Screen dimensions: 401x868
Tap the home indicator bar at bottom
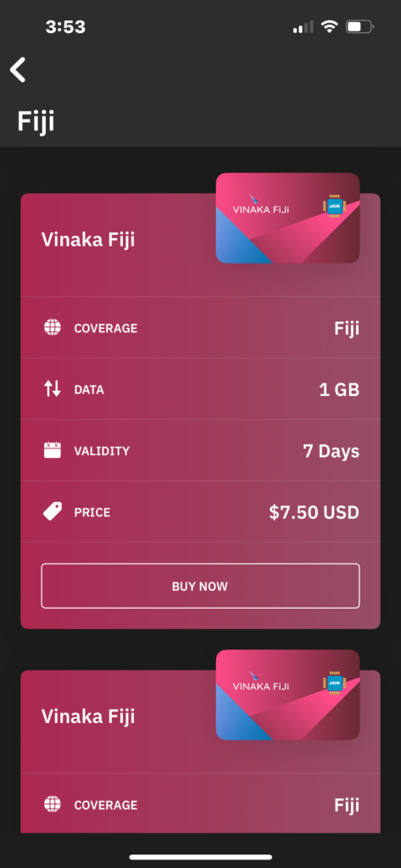(x=200, y=857)
